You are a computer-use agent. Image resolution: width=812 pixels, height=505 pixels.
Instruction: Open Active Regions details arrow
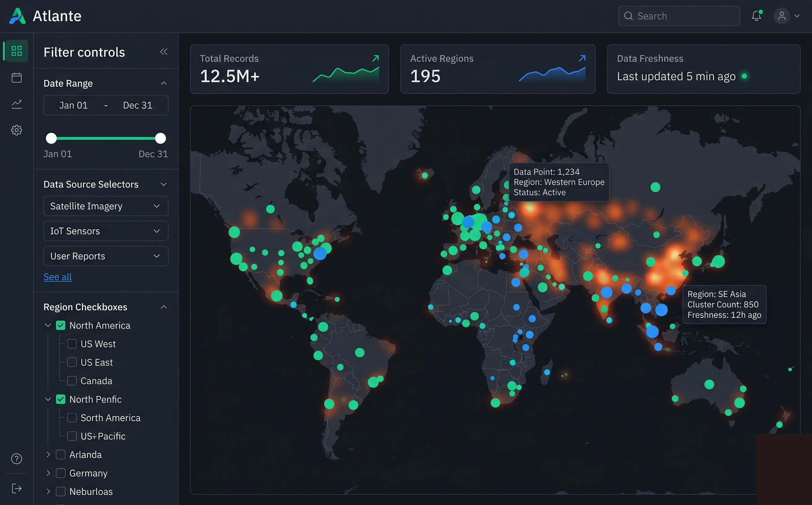582,58
